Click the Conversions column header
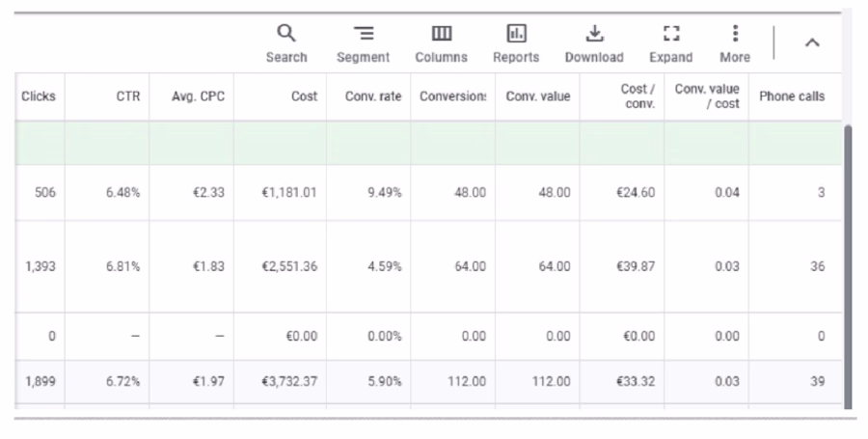 click(x=453, y=96)
